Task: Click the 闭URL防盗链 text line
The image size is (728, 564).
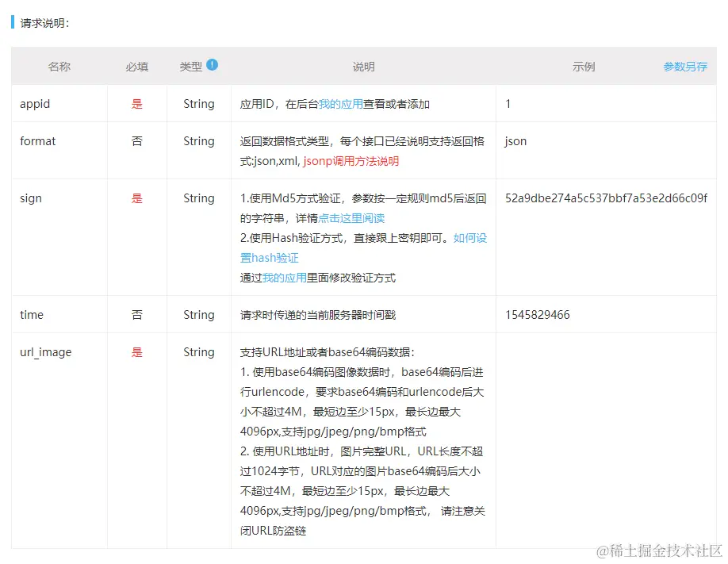Action: (273, 531)
